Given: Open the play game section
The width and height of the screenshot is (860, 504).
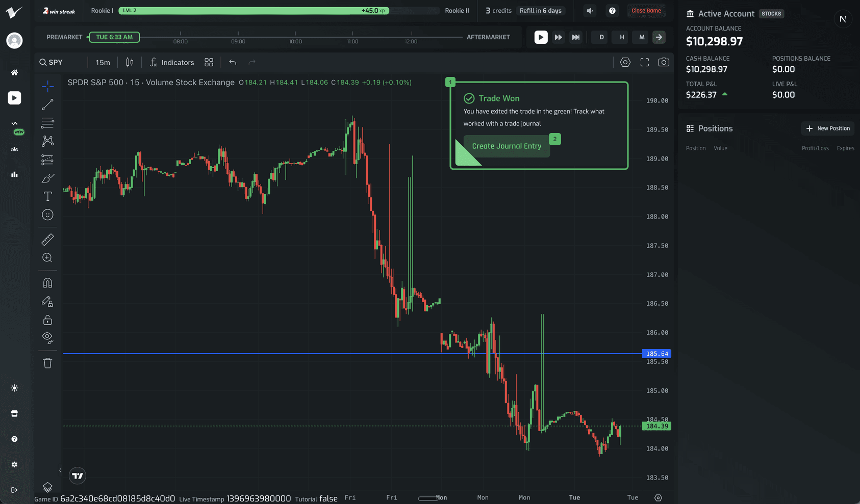Looking at the screenshot, I should click(14, 98).
